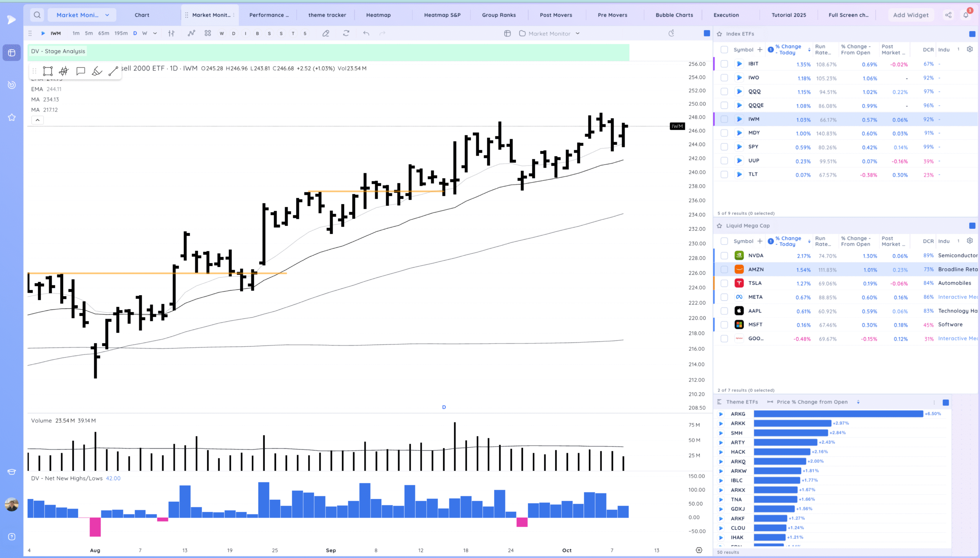Open the Group Ranks tab

(499, 15)
